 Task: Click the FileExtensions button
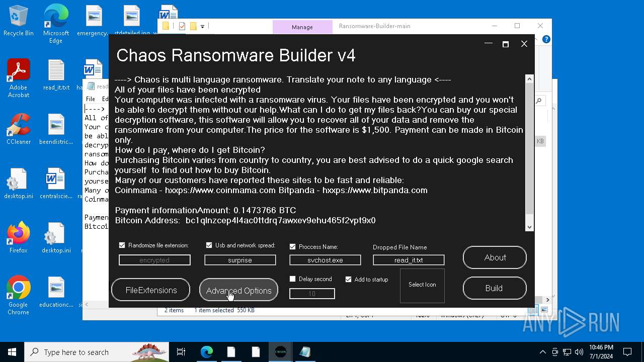click(x=151, y=290)
